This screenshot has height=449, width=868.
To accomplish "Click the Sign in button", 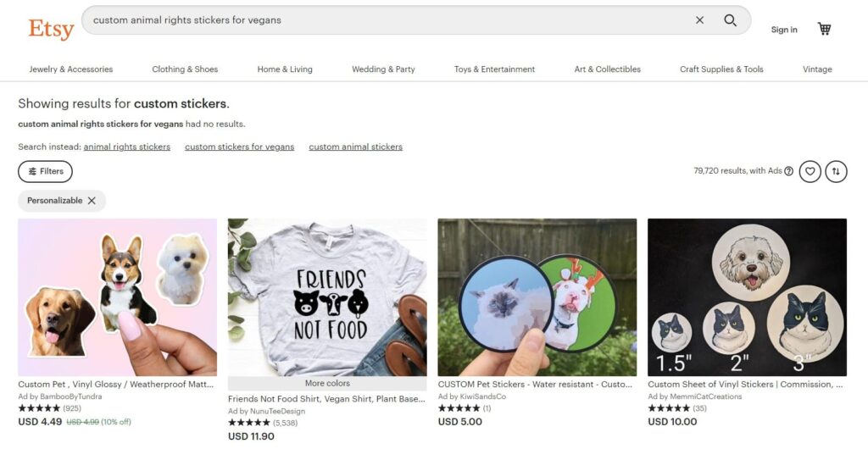I will [x=784, y=30].
